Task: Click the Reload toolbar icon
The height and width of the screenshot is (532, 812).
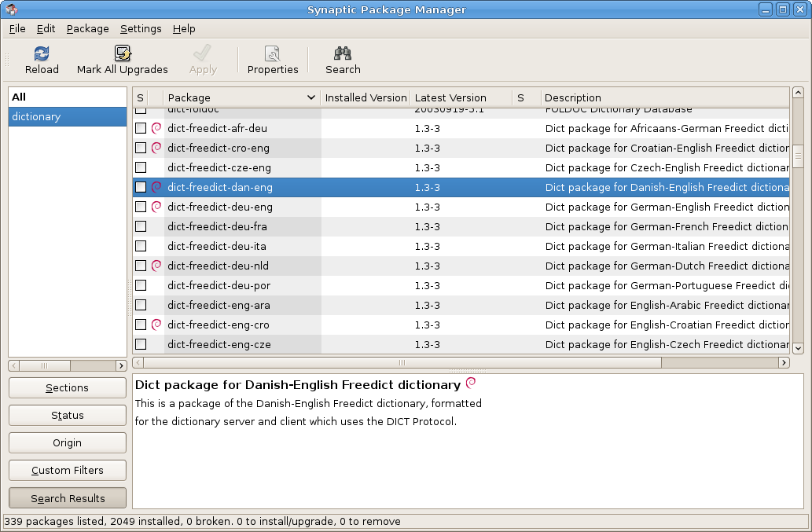Action: (42, 53)
